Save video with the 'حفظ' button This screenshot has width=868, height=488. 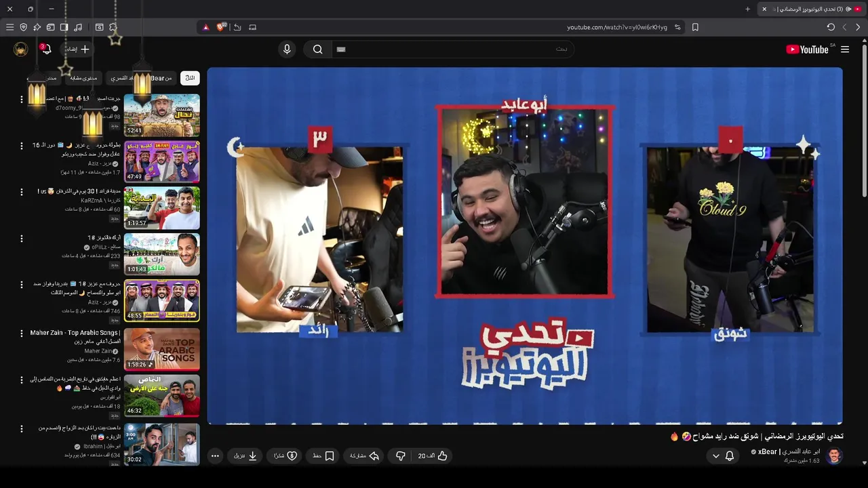click(323, 456)
